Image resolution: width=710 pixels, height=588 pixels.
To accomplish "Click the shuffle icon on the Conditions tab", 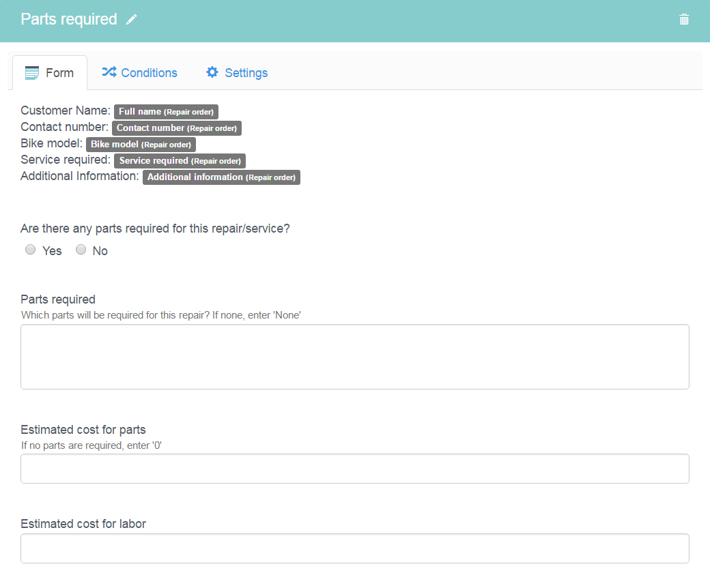I will pyautogui.click(x=109, y=72).
